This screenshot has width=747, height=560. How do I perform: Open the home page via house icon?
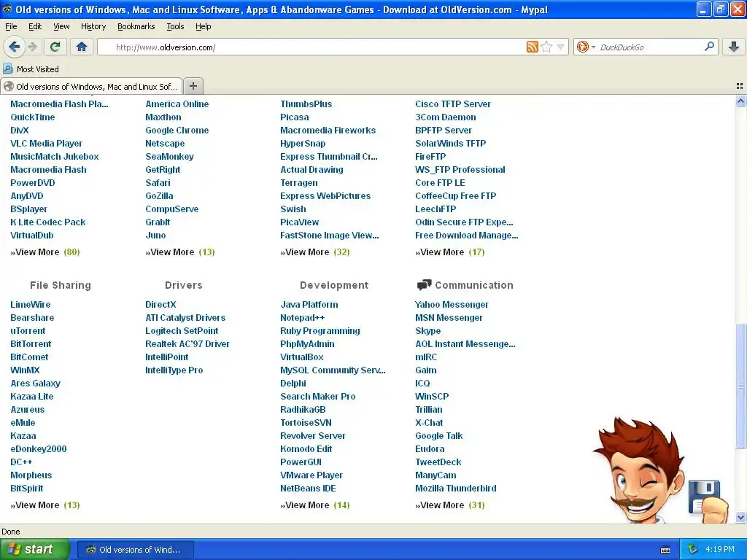(82, 47)
